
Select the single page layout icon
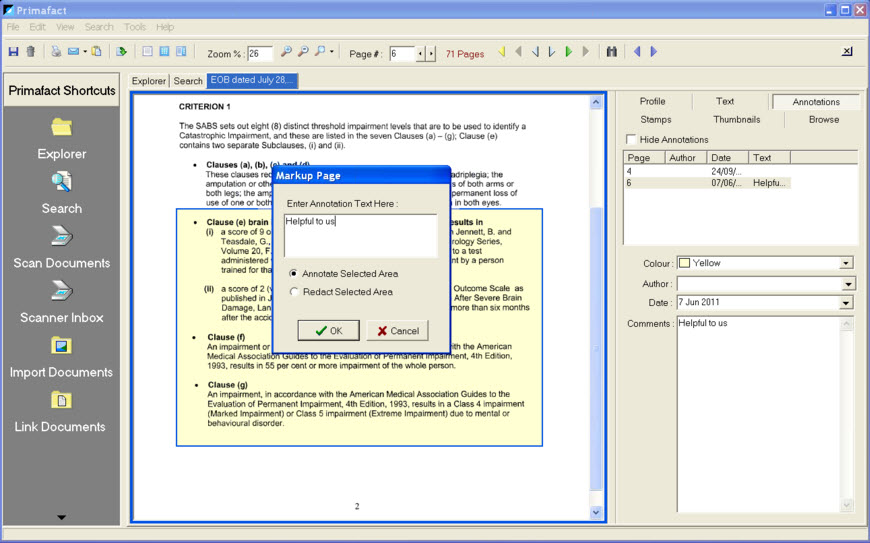coord(147,52)
